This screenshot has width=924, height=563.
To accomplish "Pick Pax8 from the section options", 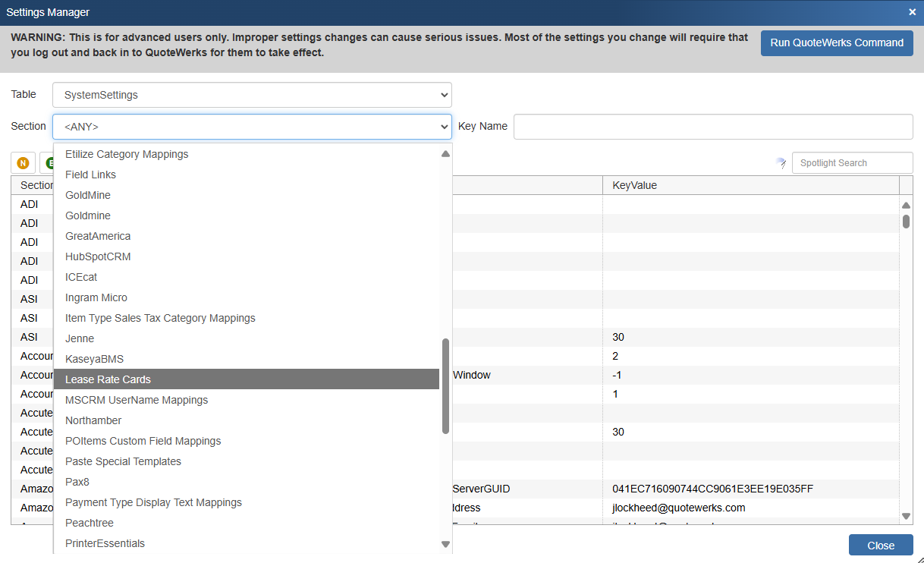I will pos(77,482).
